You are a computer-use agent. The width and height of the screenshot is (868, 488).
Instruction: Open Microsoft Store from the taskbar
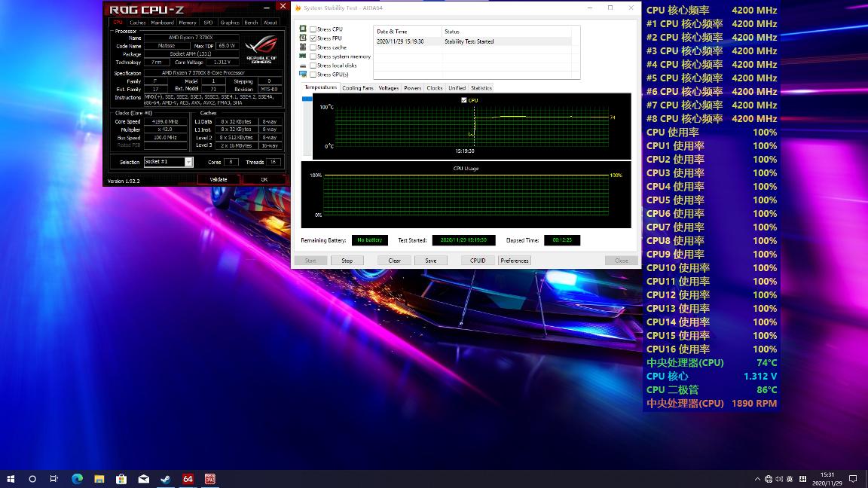pyautogui.click(x=121, y=479)
